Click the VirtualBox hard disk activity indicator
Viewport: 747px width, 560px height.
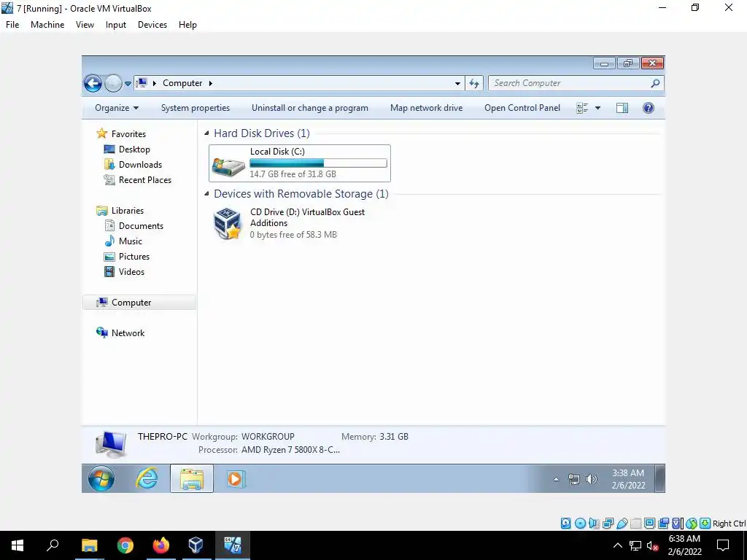pos(565,524)
